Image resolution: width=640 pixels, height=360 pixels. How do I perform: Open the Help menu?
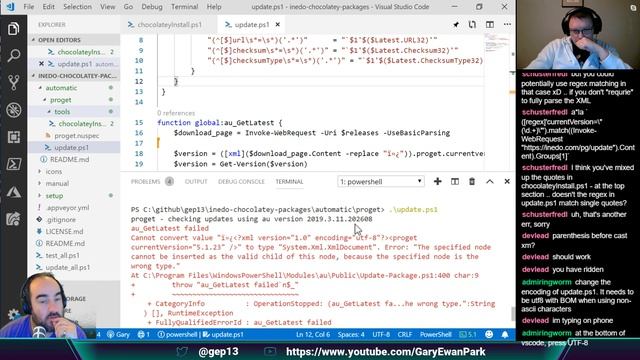(214, 7)
